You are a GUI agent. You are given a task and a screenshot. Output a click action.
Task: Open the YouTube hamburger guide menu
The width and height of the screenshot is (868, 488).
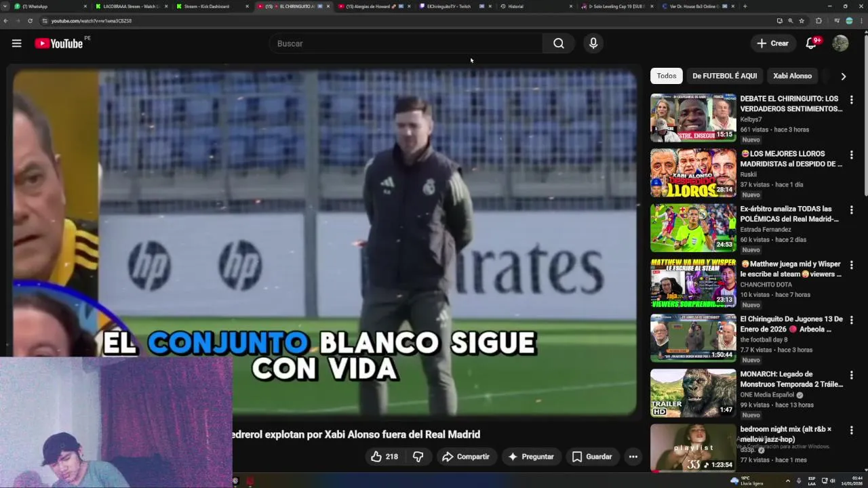point(16,43)
